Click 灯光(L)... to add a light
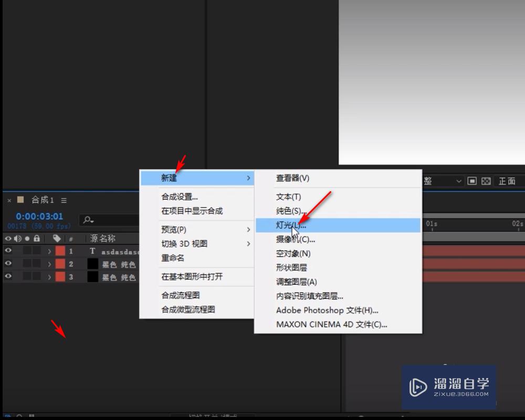This screenshot has width=525, height=420. tap(338, 225)
